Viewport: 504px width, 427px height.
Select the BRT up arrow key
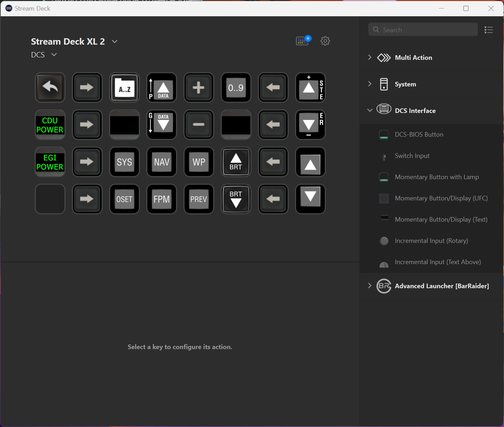click(236, 162)
